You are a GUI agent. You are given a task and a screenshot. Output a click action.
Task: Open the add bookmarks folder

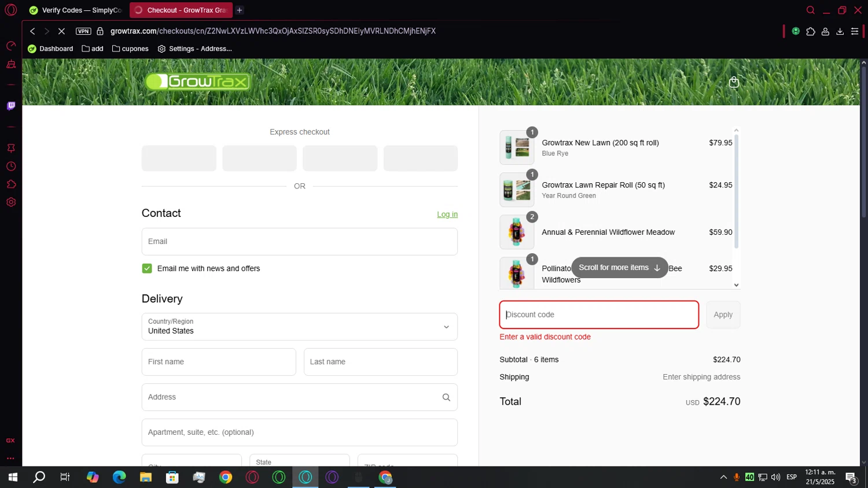click(93, 49)
